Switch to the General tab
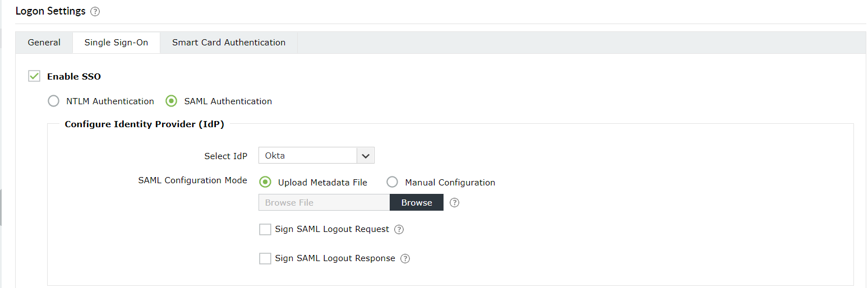 click(44, 43)
